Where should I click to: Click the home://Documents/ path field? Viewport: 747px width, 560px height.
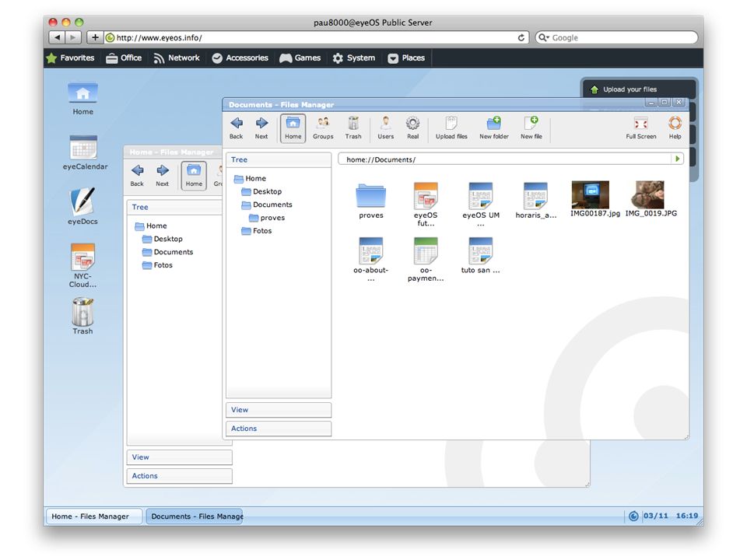[x=505, y=159]
